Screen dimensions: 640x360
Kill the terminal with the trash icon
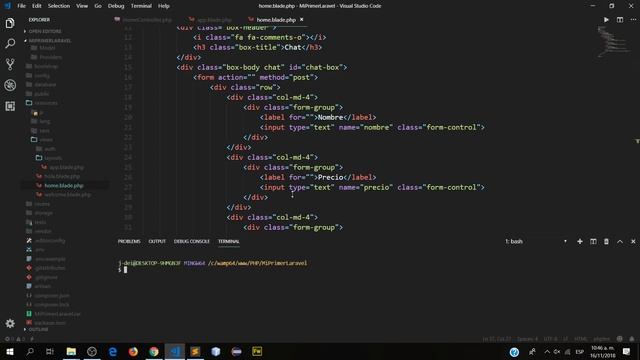(606, 241)
